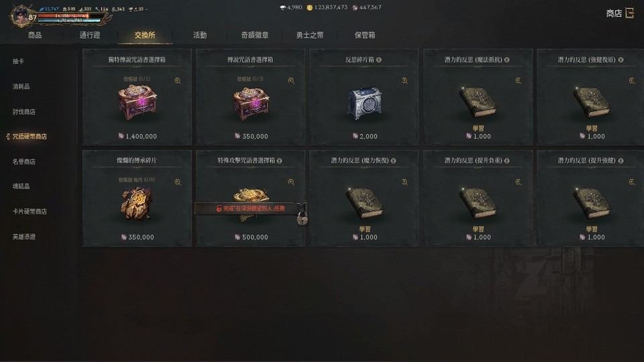Choose 卡片硬幣商店 in the sidebar

30,211
